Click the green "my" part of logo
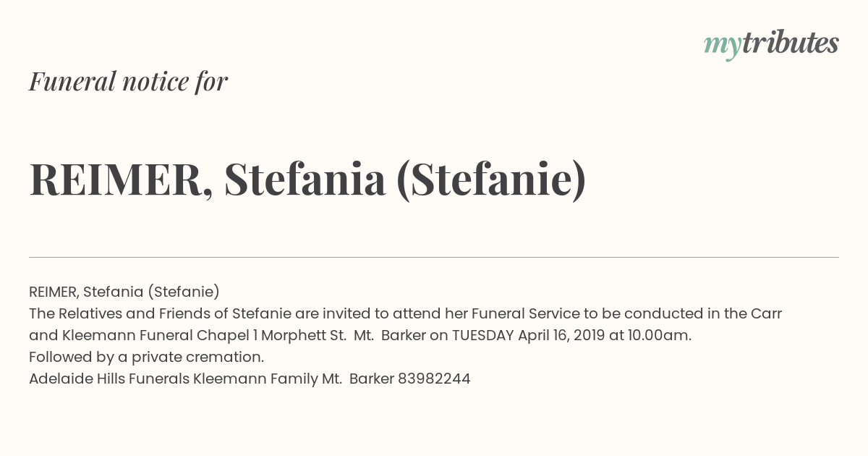 tap(722, 46)
